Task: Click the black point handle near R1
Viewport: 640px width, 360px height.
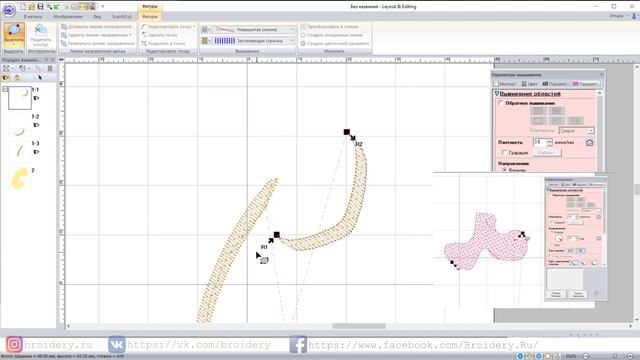Action: (277, 235)
